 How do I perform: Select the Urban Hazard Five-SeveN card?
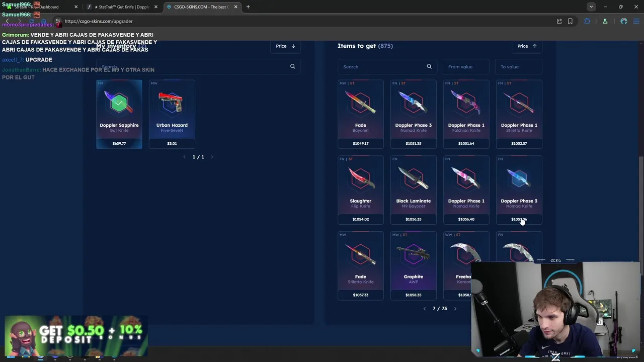[172, 114]
